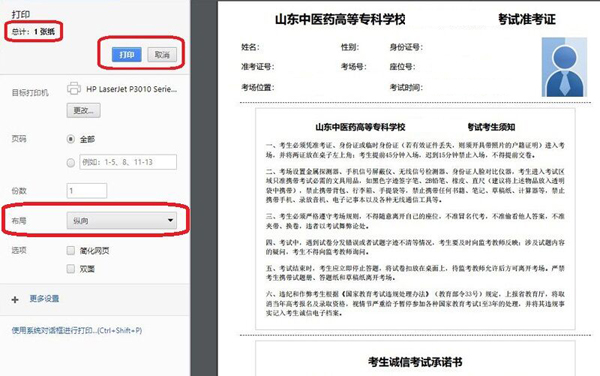The image size is (600, 376).
Task: Click the 考试准考证 title in preview
Action: (x=527, y=19)
